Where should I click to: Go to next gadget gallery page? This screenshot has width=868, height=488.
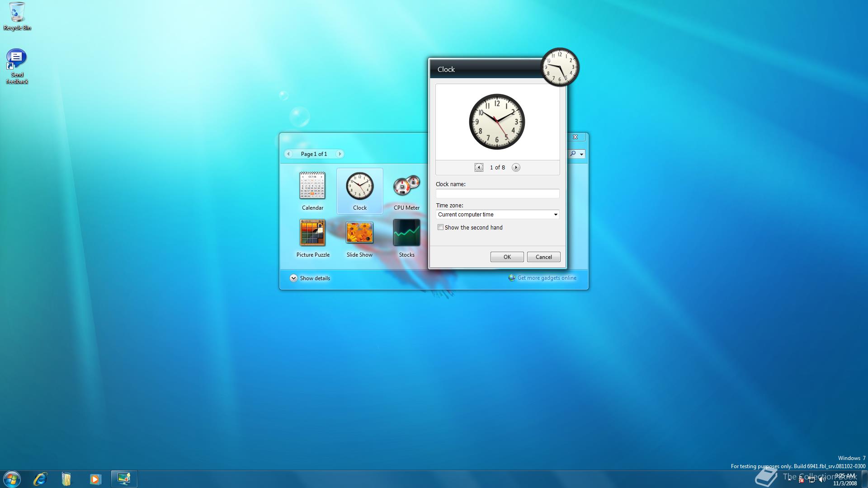pos(340,154)
